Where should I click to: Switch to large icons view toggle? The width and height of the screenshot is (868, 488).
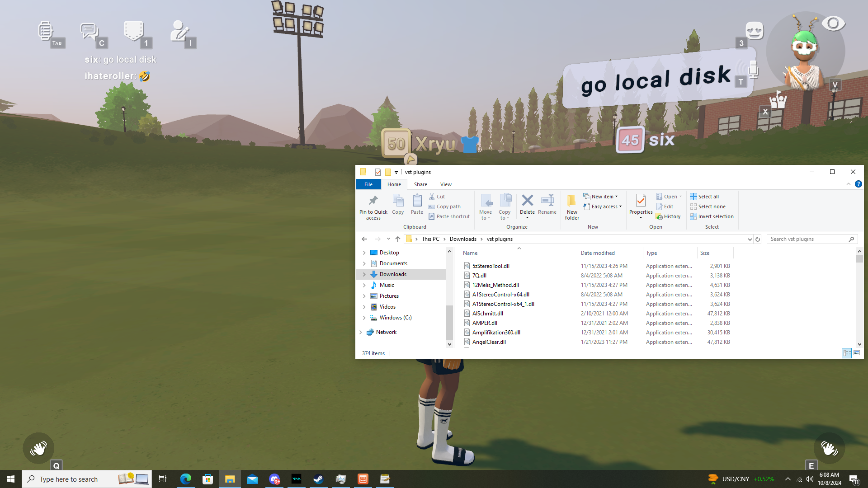point(857,353)
